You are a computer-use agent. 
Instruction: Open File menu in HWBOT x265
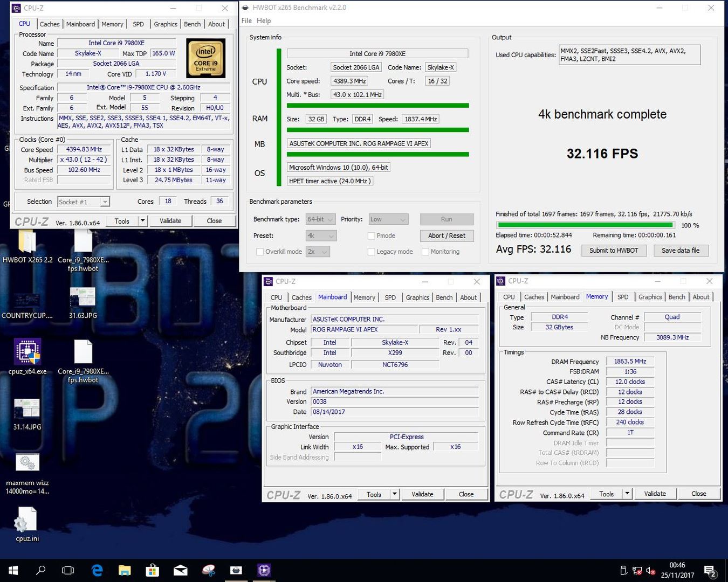point(246,20)
